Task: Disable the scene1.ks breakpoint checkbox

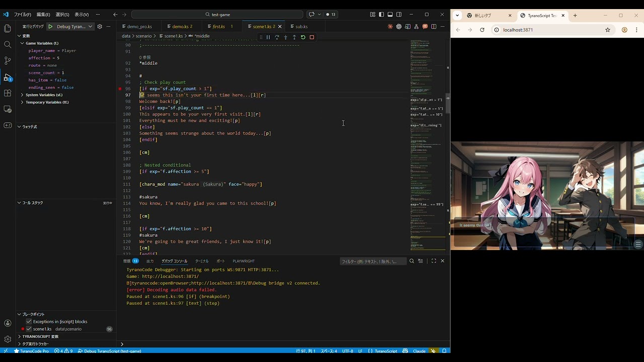Action: click(x=29, y=329)
